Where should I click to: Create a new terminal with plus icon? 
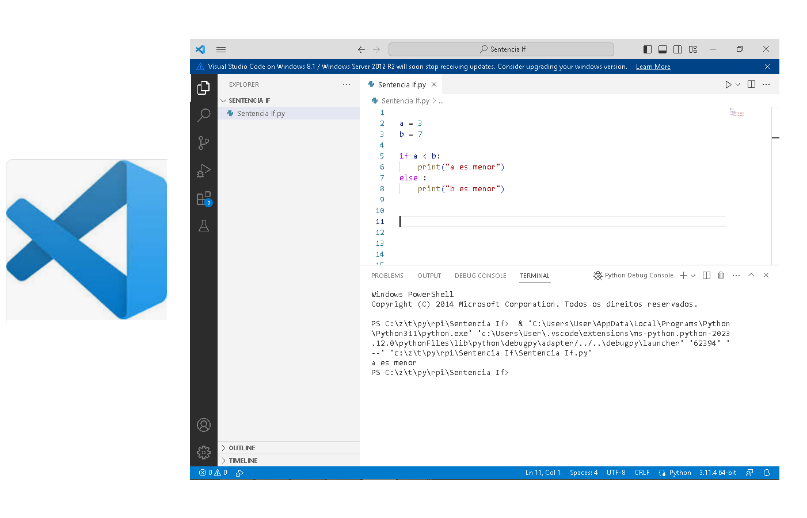click(x=683, y=275)
